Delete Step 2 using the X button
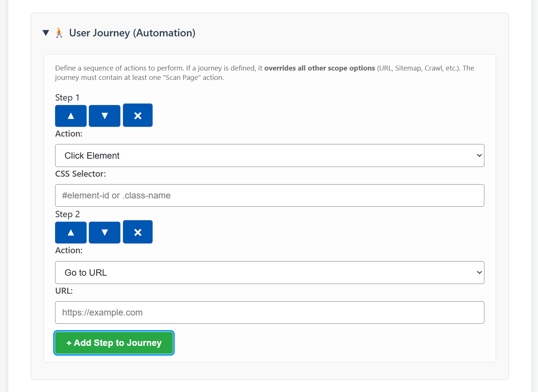538x392 pixels. click(x=138, y=232)
